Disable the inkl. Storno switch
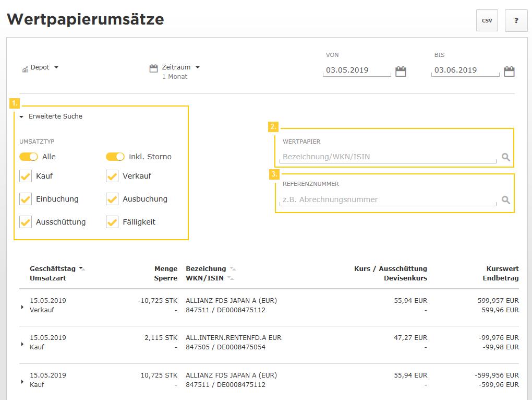This screenshot has height=400, width=532. [115, 157]
